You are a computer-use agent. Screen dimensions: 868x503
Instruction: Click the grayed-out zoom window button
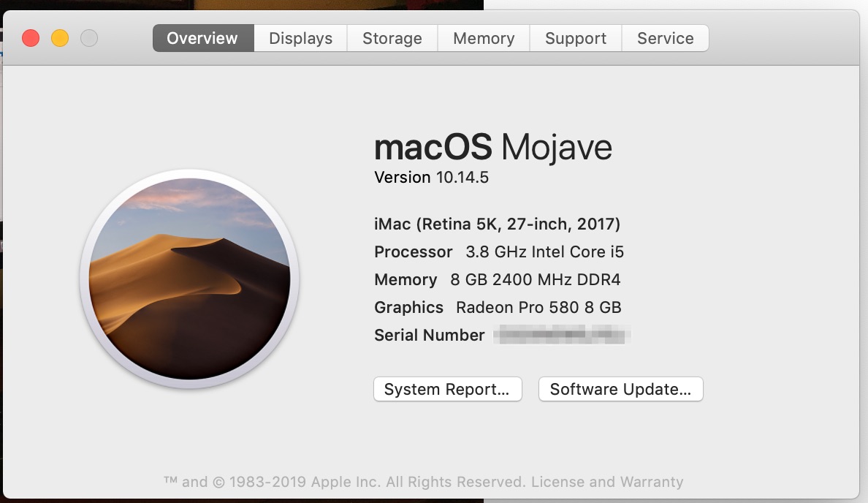89,38
